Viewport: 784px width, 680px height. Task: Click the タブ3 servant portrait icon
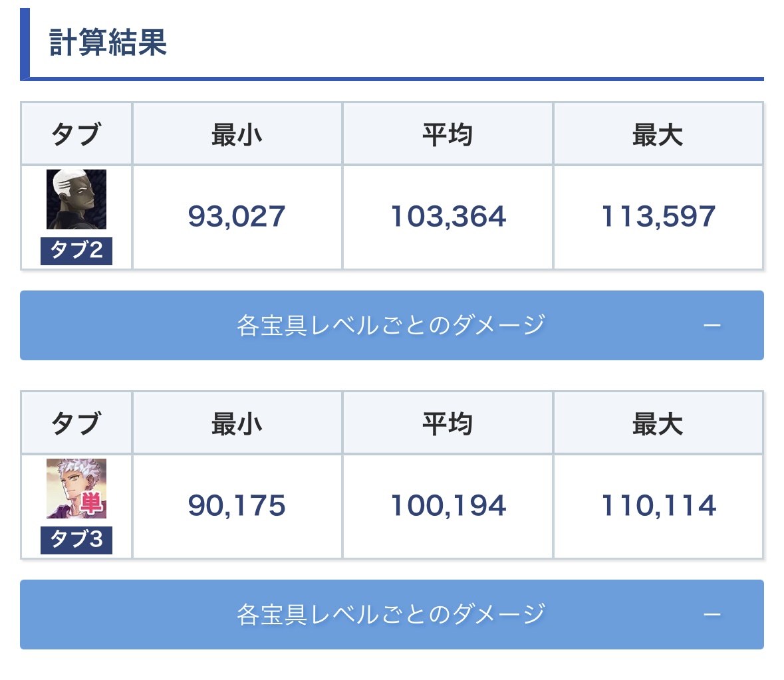pyautogui.click(x=76, y=489)
